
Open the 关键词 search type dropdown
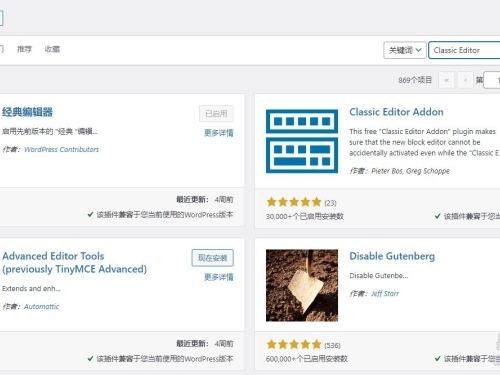(x=405, y=50)
